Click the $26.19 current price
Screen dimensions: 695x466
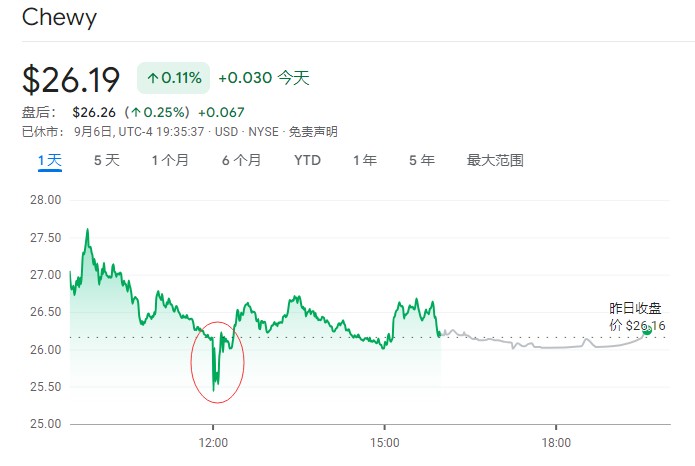point(71,79)
